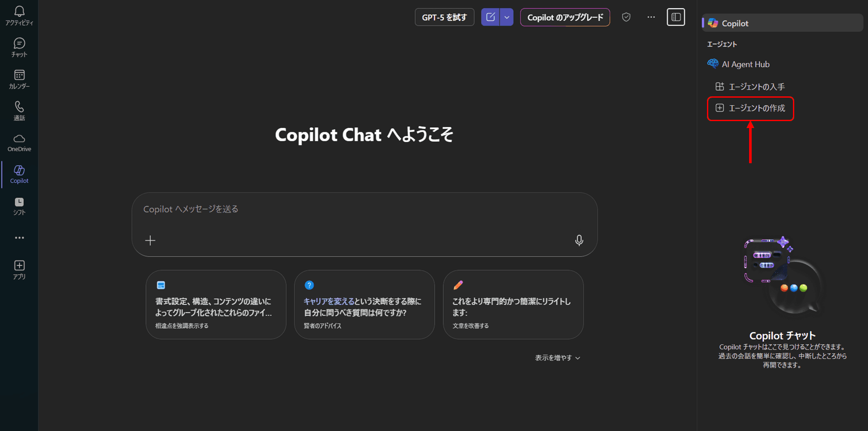868x431 pixels.
Task: Click the GPT-5 を試す button
Action: 444,17
